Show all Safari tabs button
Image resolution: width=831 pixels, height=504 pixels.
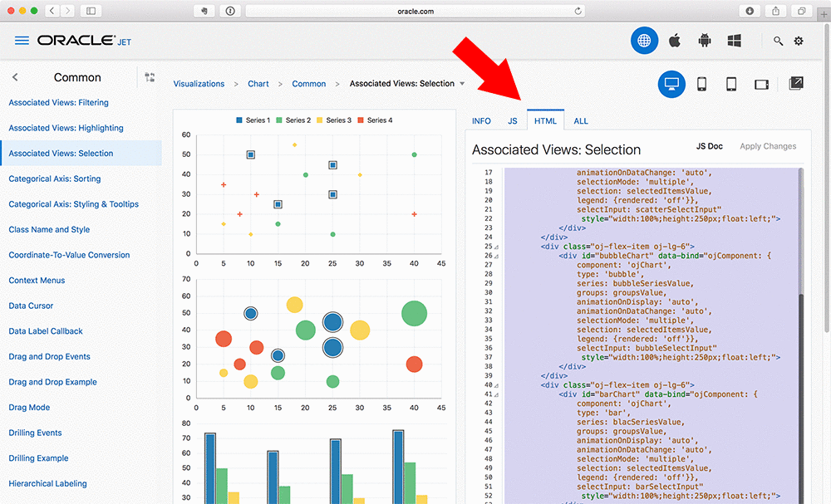click(802, 11)
